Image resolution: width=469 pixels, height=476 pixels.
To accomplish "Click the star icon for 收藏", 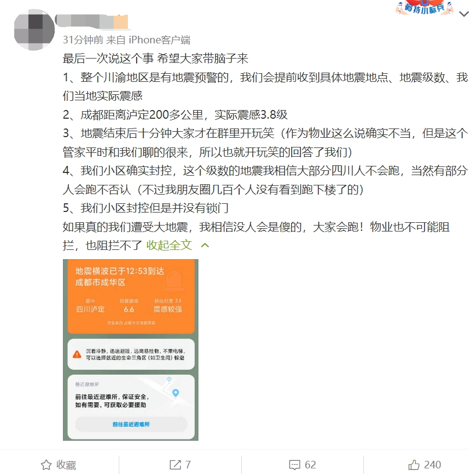I will point(47,465).
